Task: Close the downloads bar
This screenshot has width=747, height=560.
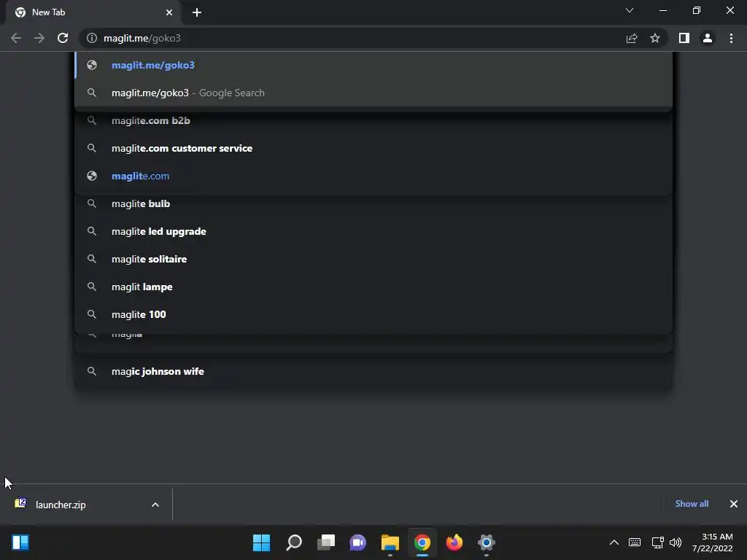Action: click(734, 504)
